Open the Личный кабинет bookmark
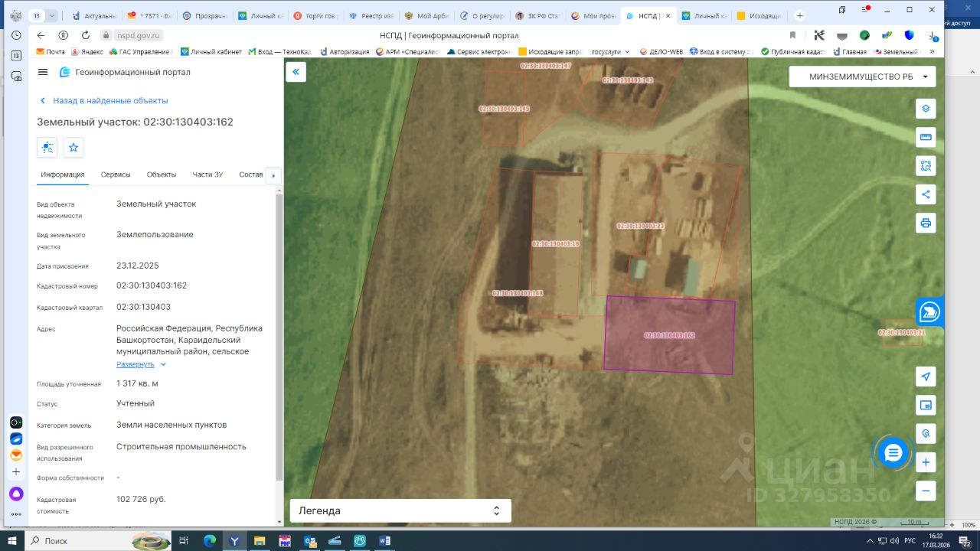 (211, 52)
